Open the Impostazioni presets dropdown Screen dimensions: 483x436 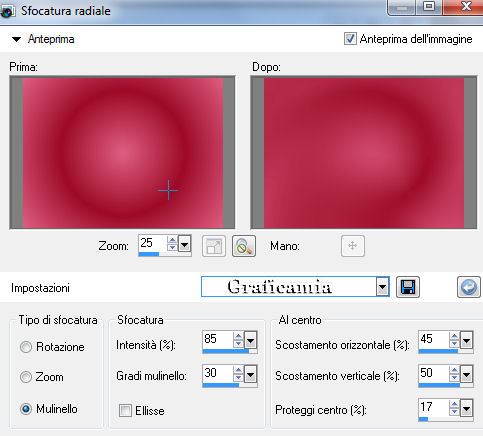[383, 287]
